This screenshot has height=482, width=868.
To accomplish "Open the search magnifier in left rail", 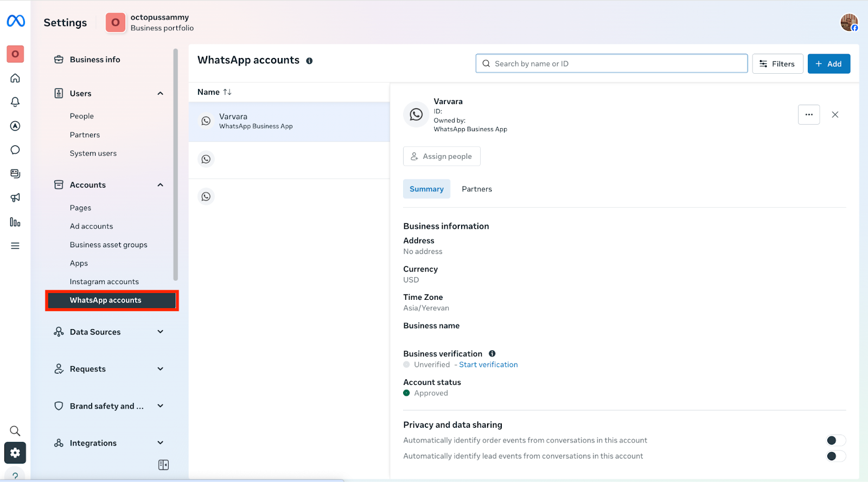I will 15,431.
